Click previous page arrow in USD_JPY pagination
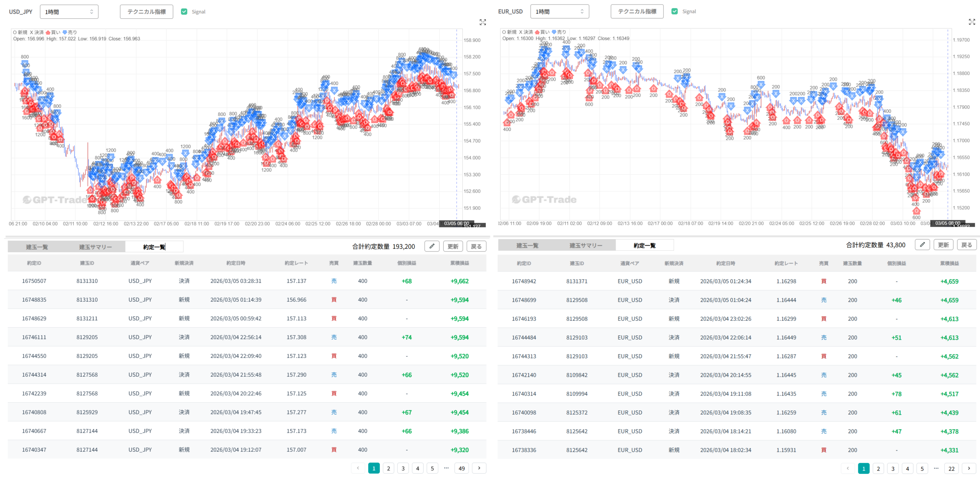Viewport: 980px width, 477px height. [358, 468]
